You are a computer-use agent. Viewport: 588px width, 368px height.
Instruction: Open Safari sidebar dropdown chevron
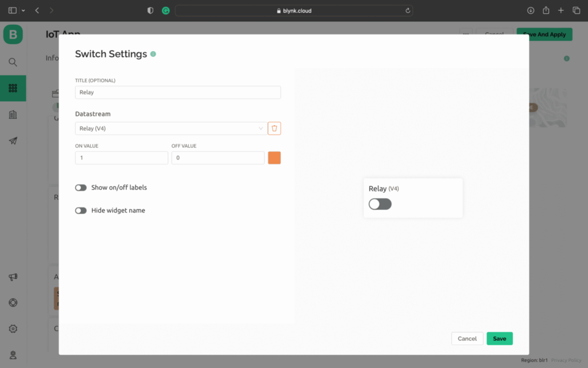(23, 11)
